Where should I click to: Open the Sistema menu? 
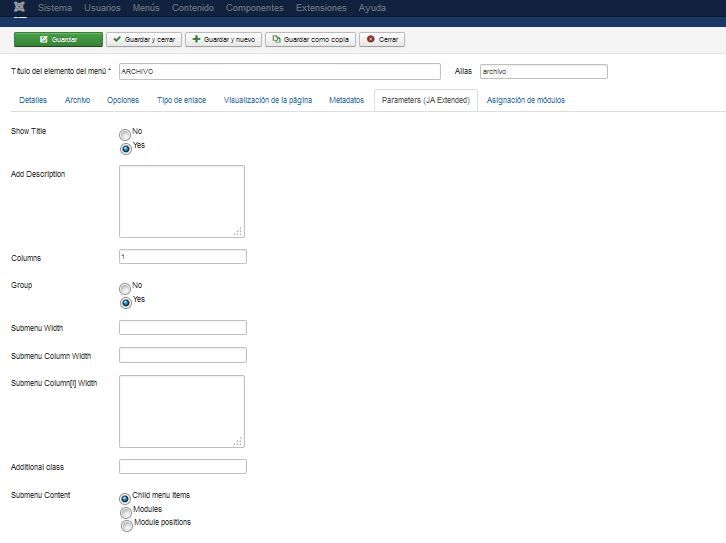[x=55, y=8]
